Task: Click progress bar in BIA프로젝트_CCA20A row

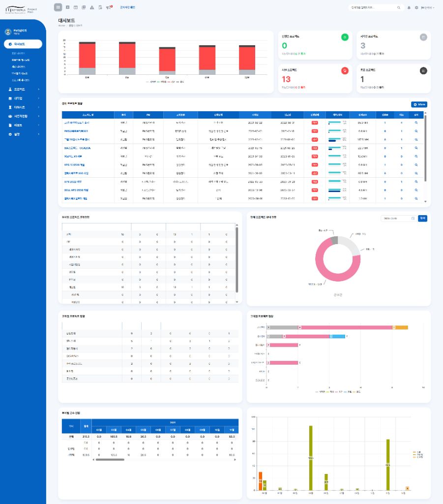Action: click(334, 148)
